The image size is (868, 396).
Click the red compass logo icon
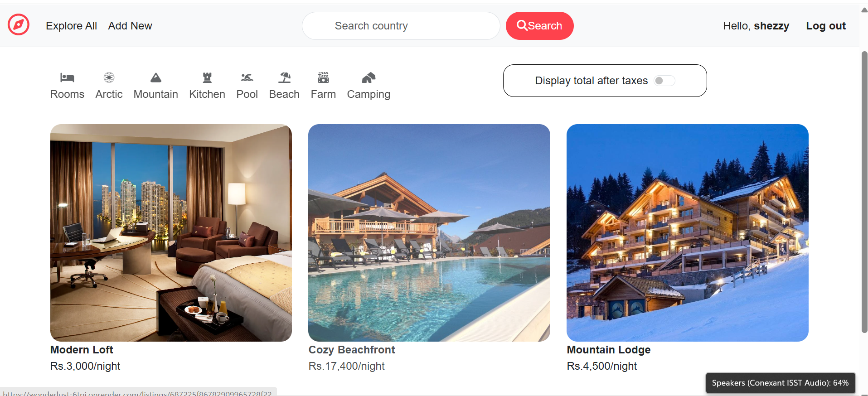click(19, 24)
